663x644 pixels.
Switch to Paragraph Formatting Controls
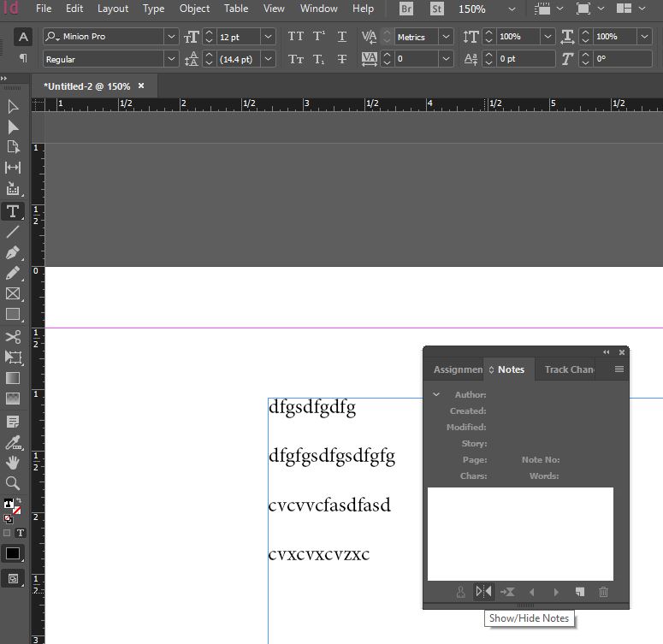click(23, 58)
